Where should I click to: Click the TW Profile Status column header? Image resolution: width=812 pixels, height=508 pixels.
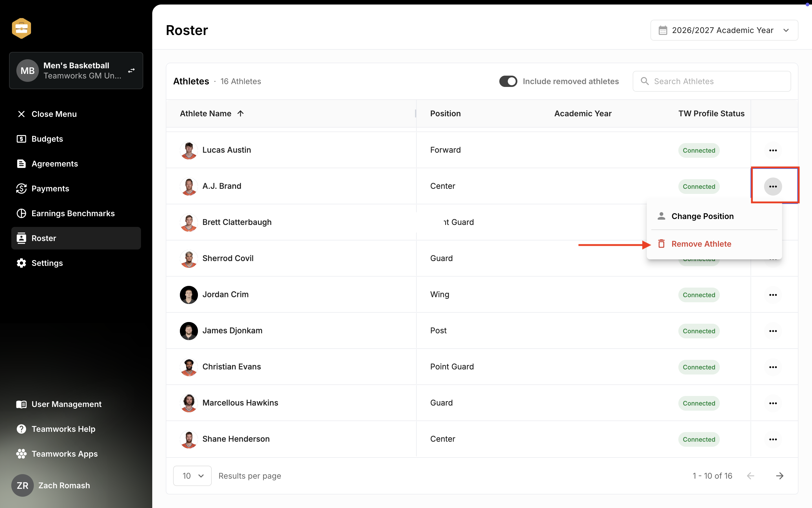tap(711, 113)
